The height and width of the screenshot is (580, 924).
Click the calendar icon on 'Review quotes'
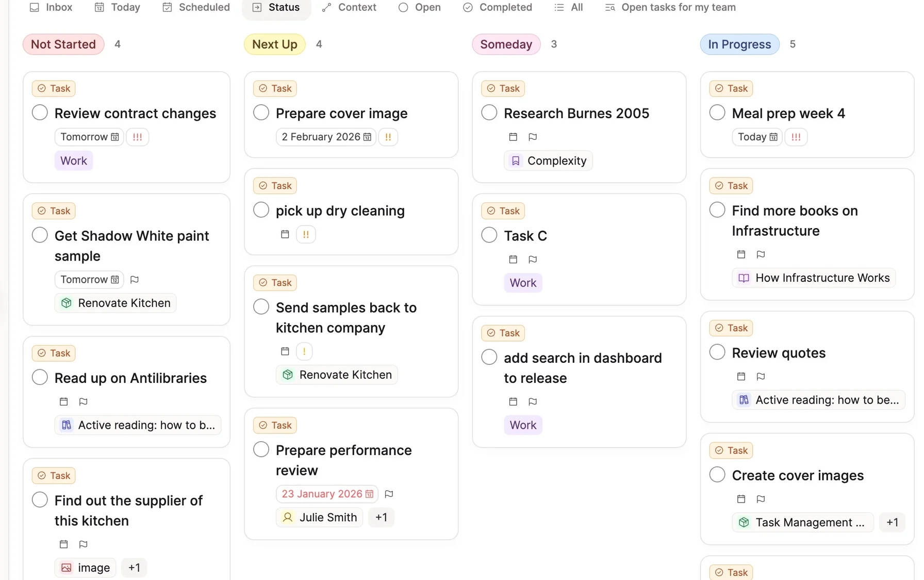pyautogui.click(x=741, y=376)
